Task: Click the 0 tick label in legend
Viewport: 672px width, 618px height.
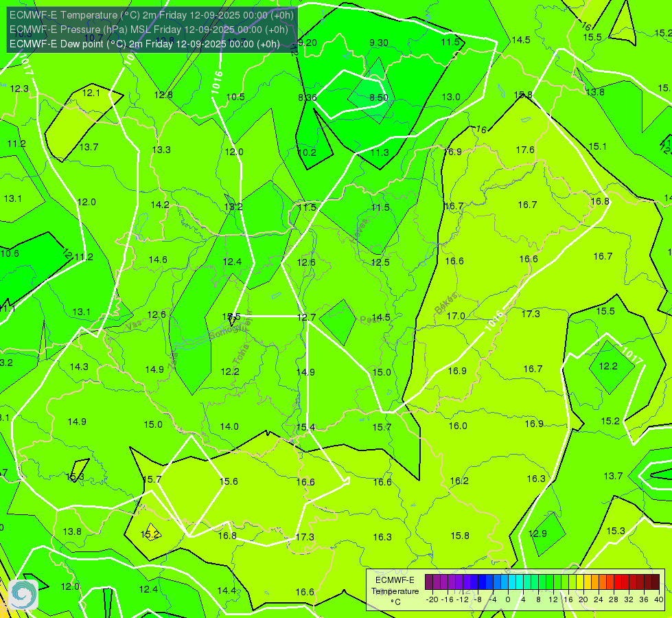Action: (x=508, y=599)
